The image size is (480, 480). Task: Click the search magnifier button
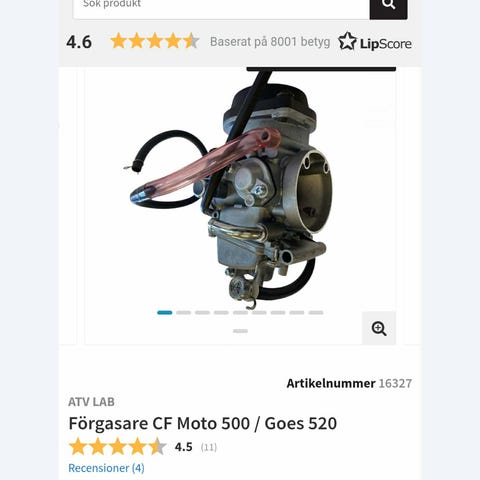point(388,7)
